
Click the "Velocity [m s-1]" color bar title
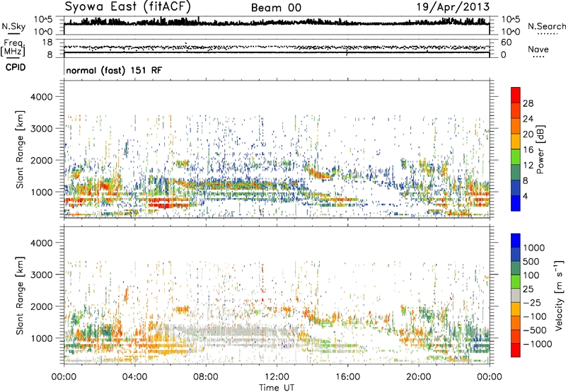(559, 295)
